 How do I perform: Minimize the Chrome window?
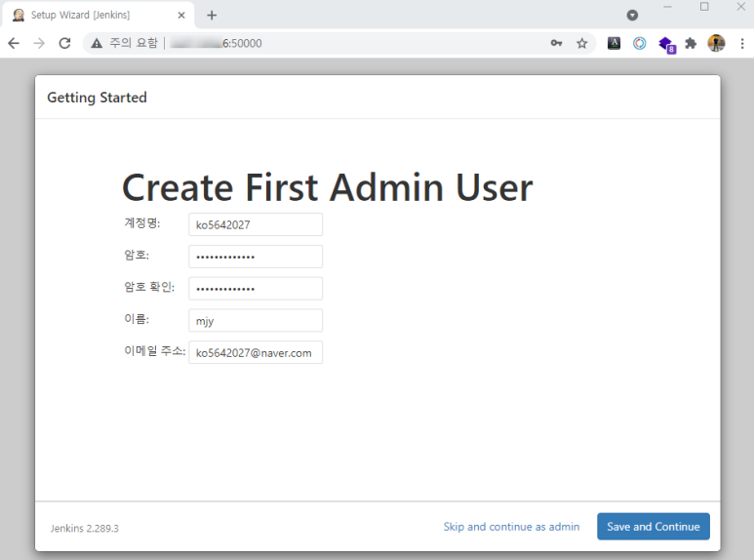(667, 7)
